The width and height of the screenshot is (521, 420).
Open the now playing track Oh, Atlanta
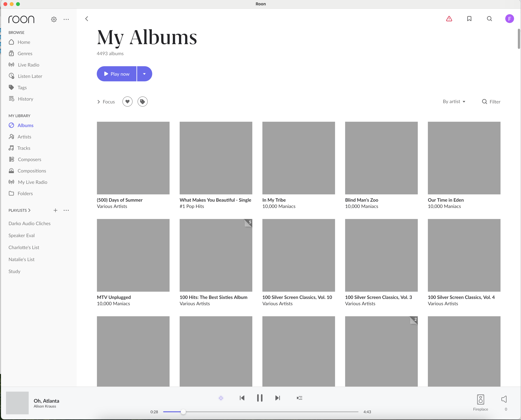coord(46,401)
